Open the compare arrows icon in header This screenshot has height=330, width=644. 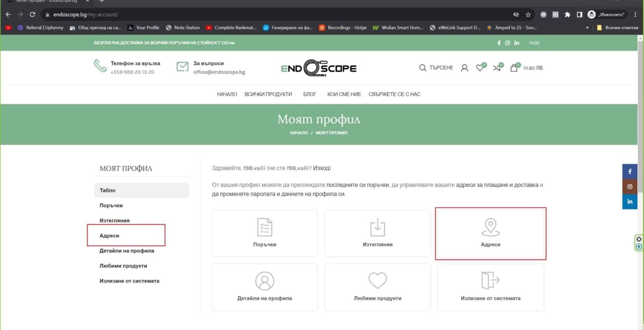497,68
